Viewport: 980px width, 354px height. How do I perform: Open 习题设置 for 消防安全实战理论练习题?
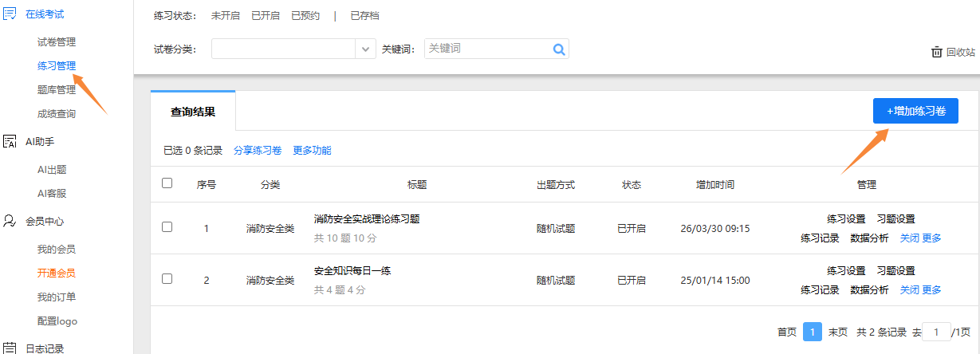(x=895, y=218)
